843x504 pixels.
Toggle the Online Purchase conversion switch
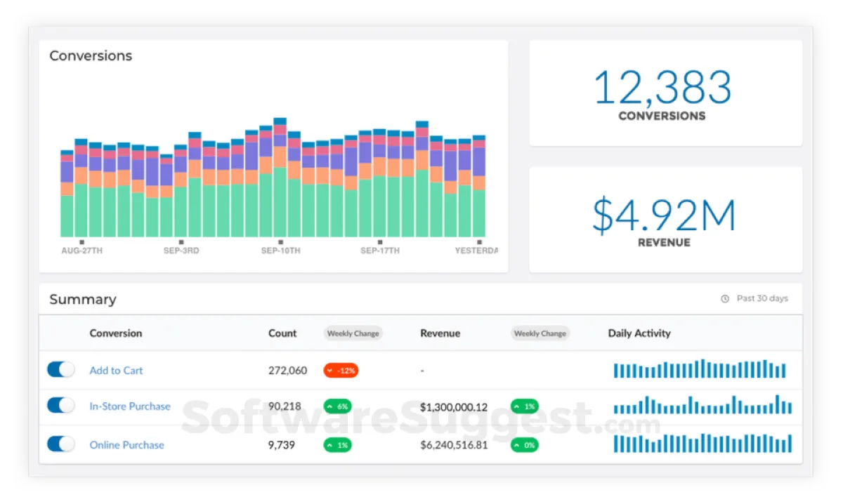[61, 444]
